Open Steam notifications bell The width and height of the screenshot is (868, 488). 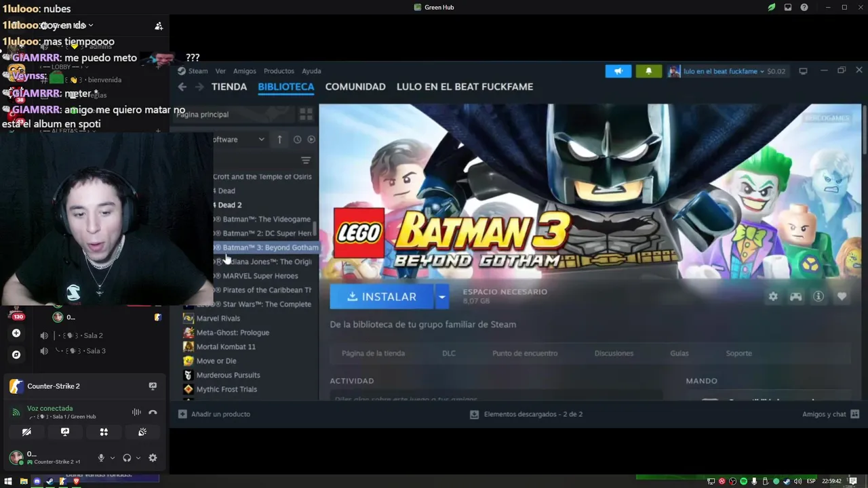tap(648, 71)
